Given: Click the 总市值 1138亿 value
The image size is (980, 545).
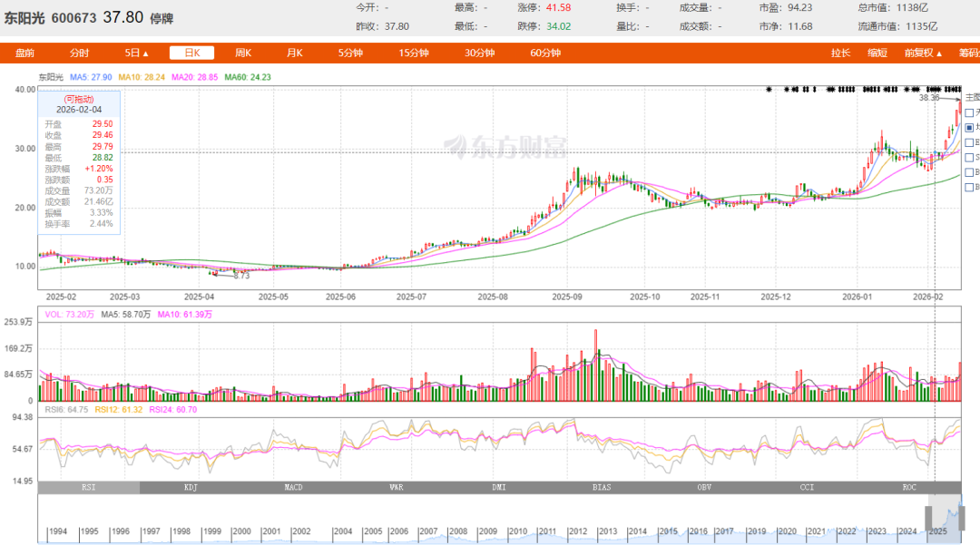Looking at the screenshot, I should point(913,7).
